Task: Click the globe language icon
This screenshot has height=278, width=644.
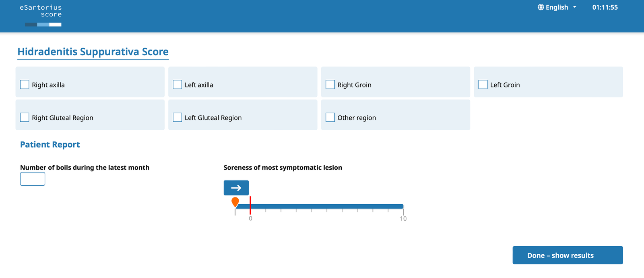Action: 541,7
